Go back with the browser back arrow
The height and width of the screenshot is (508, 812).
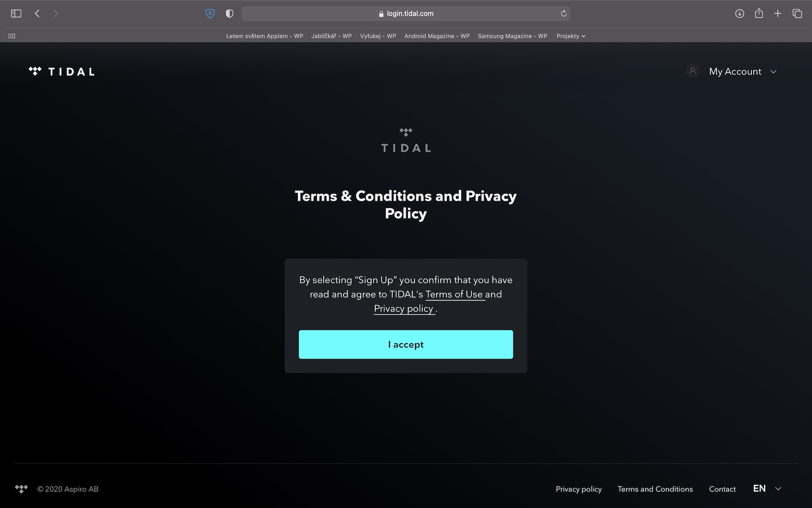37,14
